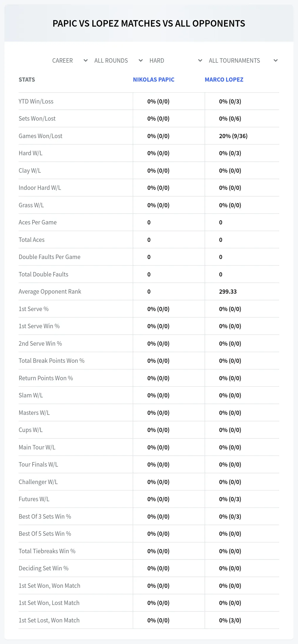
Task: Click the STATS column header
Action: tap(27, 80)
